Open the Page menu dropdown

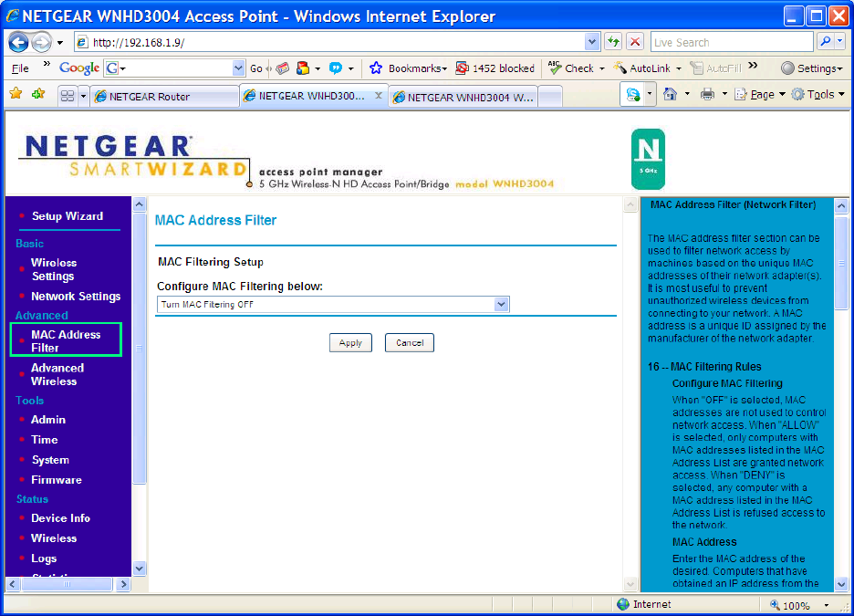pos(760,94)
